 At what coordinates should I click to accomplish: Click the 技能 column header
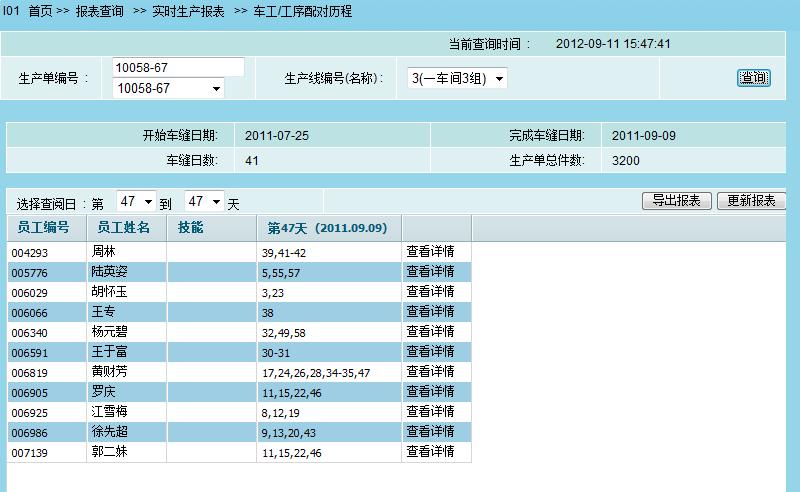pyautogui.click(x=190, y=228)
